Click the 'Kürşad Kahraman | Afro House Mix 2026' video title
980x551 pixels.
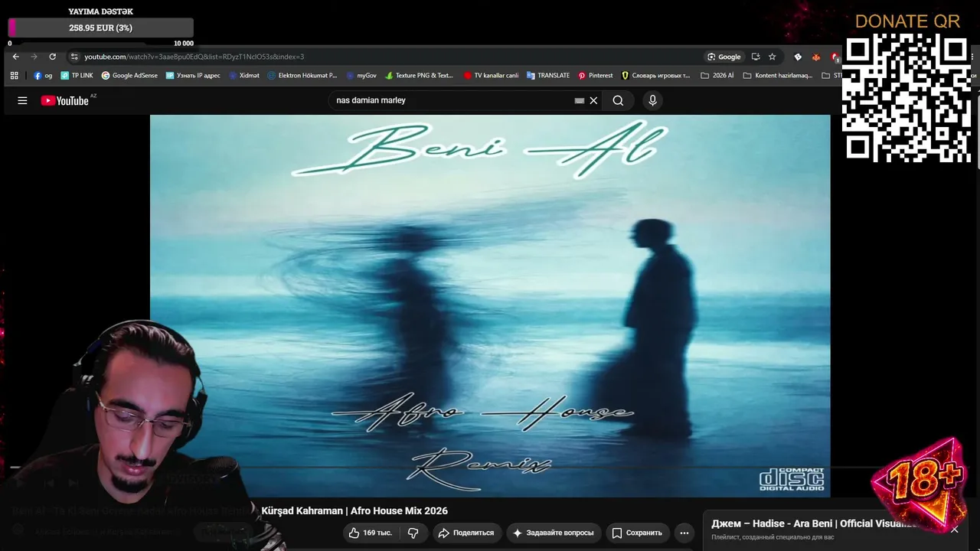coord(354,510)
